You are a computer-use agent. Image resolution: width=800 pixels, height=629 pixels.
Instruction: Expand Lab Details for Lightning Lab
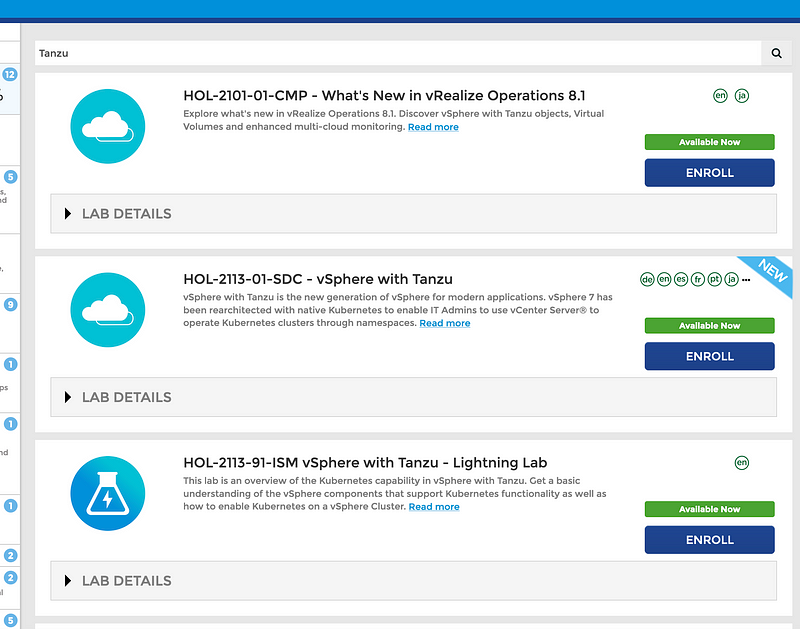[413, 581]
